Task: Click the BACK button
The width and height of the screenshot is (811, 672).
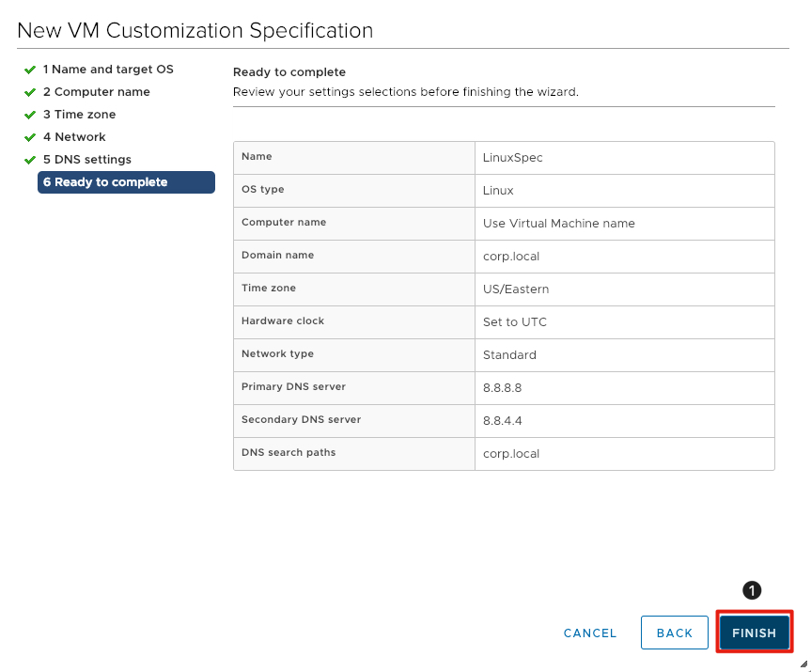Action: click(x=674, y=633)
